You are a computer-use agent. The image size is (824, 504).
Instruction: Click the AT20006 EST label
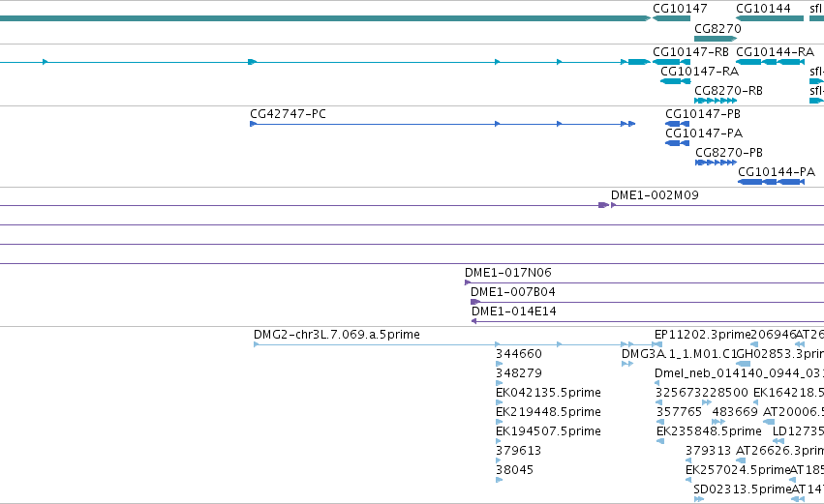click(794, 412)
